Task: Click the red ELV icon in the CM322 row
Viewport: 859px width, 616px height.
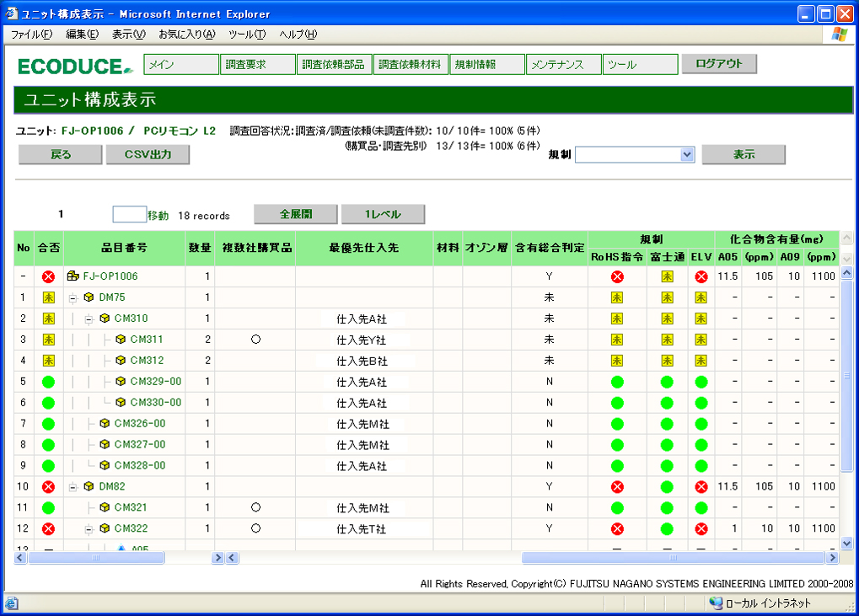Action: click(701, 529)
